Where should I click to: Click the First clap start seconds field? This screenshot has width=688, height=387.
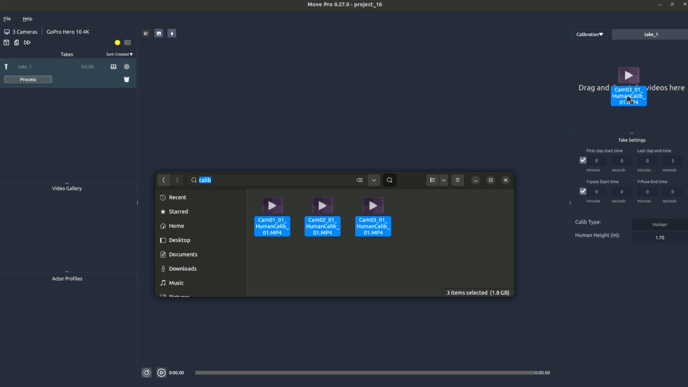click(621, 161)
